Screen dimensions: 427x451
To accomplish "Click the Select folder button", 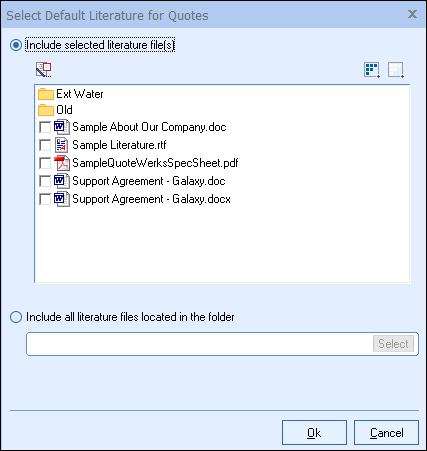I will [393, 344].
